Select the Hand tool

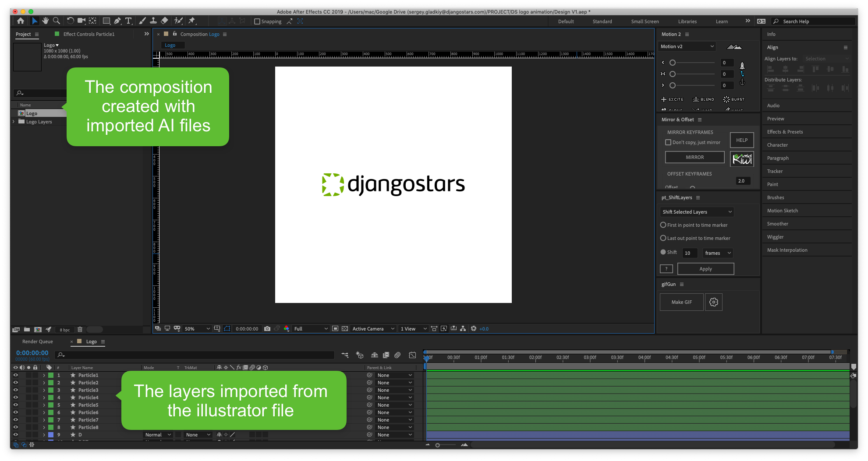[x=45, y=21]
